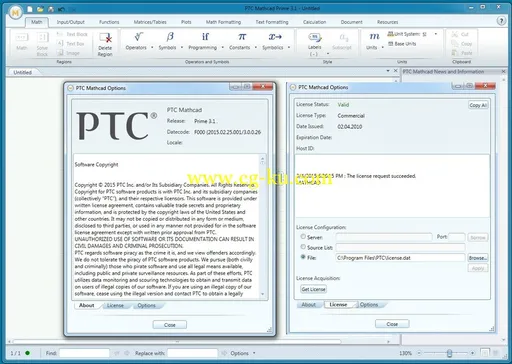Viewport: 512px width, 364px height.
Task: Expand the Labels (-) dropdown
Action: tap(328, 54)
